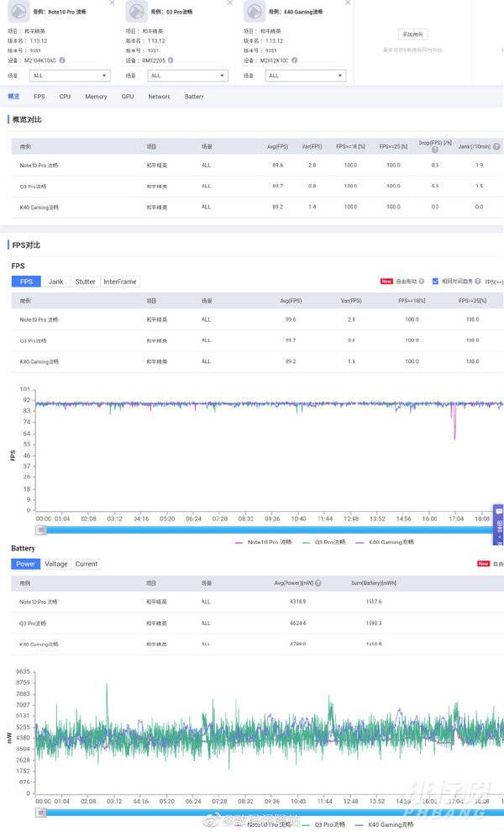Switch to the CPU tab
Viewport: 504px width, 832px height.
(x=65, y=97)
